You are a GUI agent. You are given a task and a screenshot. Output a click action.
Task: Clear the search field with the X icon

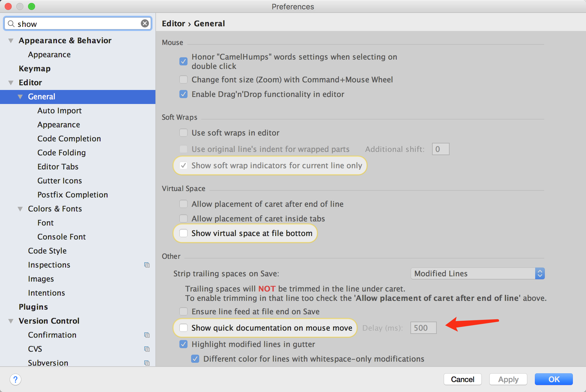(x=145, y=23)
